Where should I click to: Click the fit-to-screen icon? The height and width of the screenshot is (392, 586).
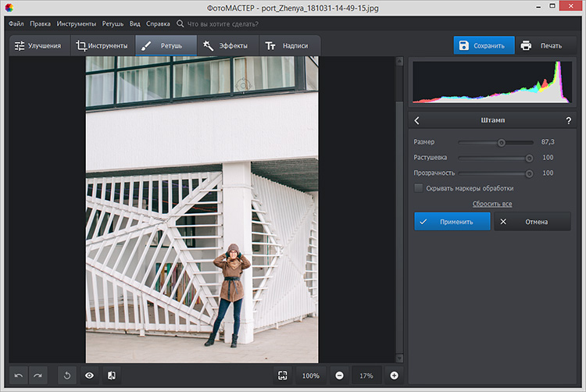pyautogui.click(x=282, y=376)
